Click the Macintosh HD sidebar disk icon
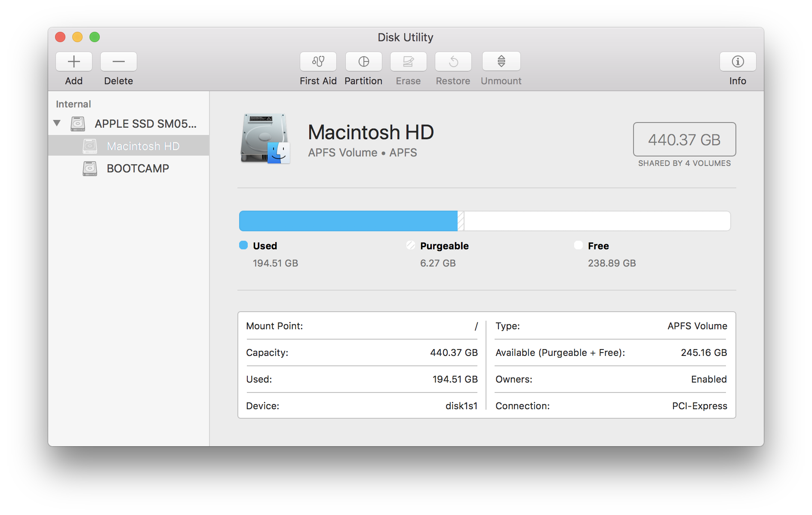 point(90,146)
